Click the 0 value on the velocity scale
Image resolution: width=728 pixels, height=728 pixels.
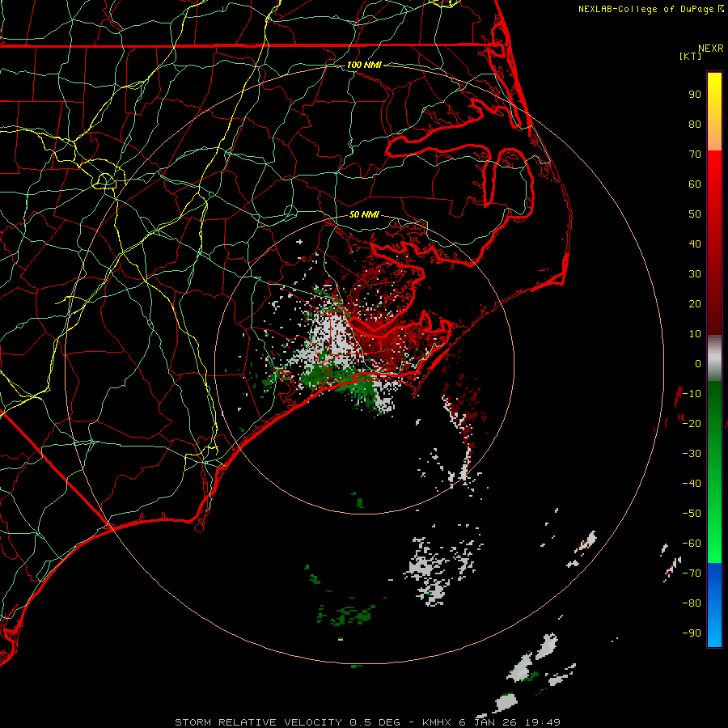coord(698,364)
